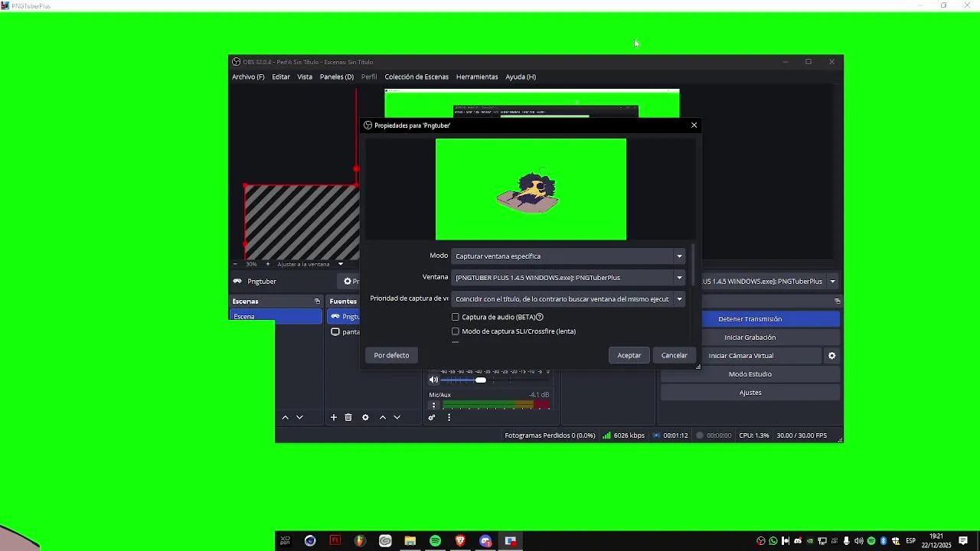Screen dimensions: 980x551
Task: Open Archivo (F) menu
Action: 248,77
